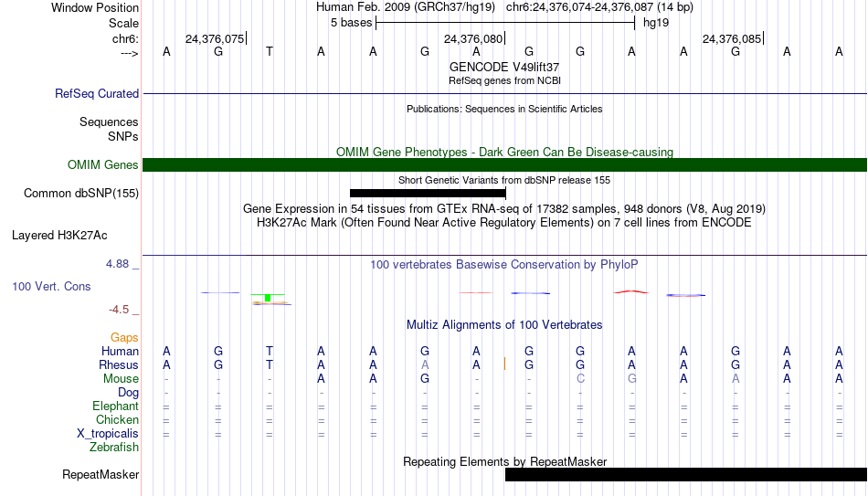Click the chr6: ruler label
This screenshot has height=496, width=868.
click(126, 38)
